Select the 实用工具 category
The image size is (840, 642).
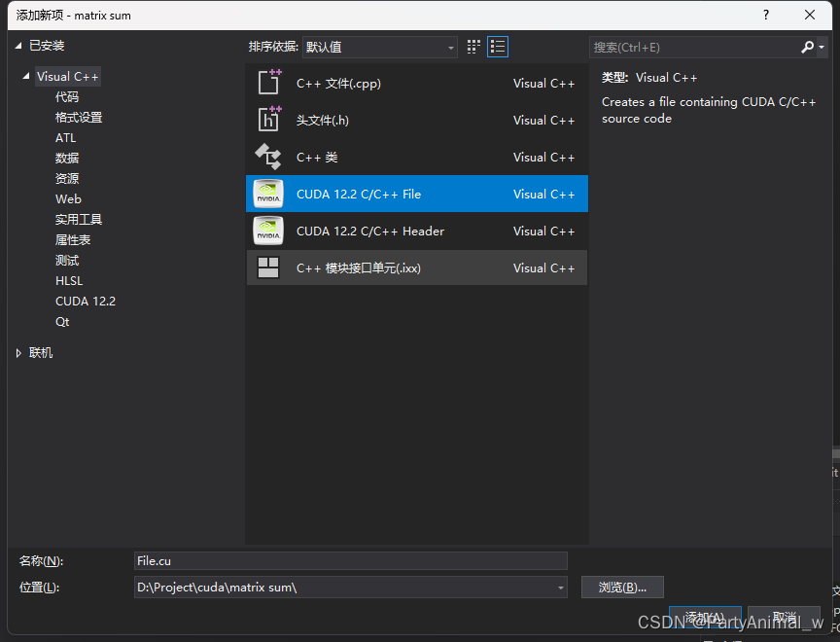pos(79,219)
